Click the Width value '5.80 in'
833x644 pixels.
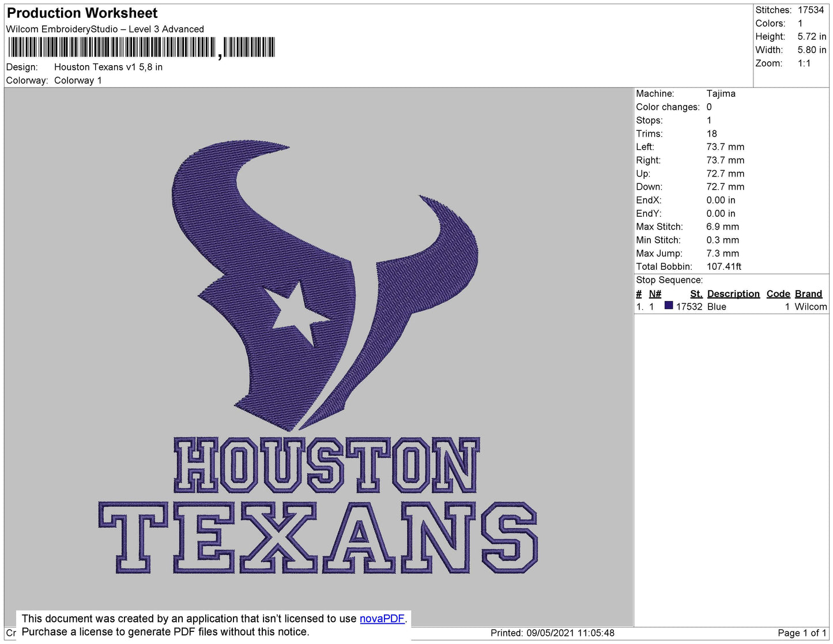(x=812, y=50)
